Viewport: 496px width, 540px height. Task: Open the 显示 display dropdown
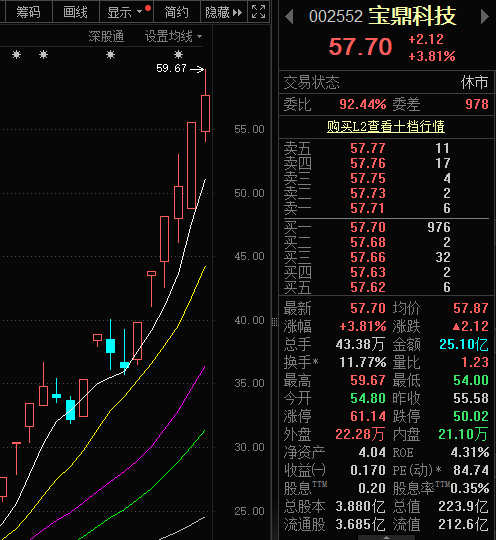(x=126, y=12)
